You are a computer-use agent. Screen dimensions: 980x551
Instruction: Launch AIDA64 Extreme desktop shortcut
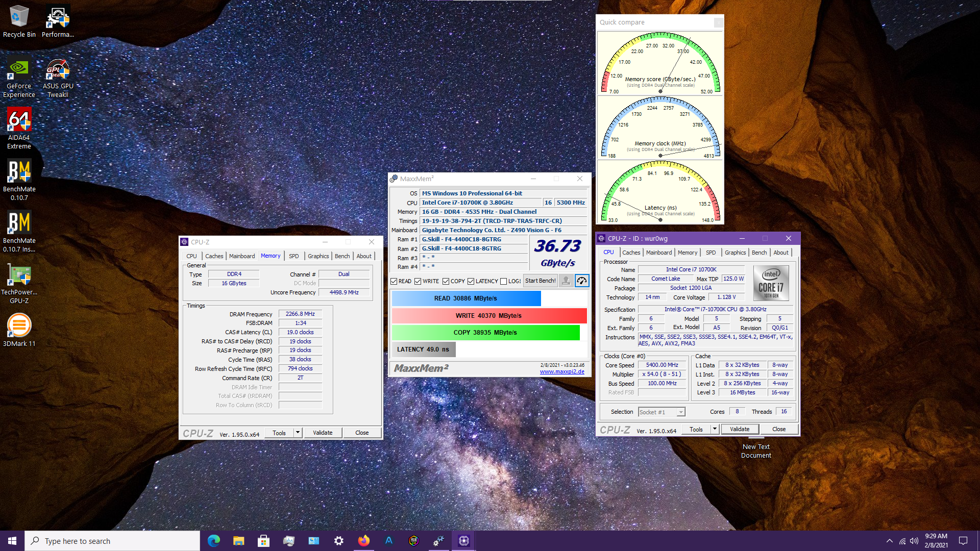coord(19,129)
